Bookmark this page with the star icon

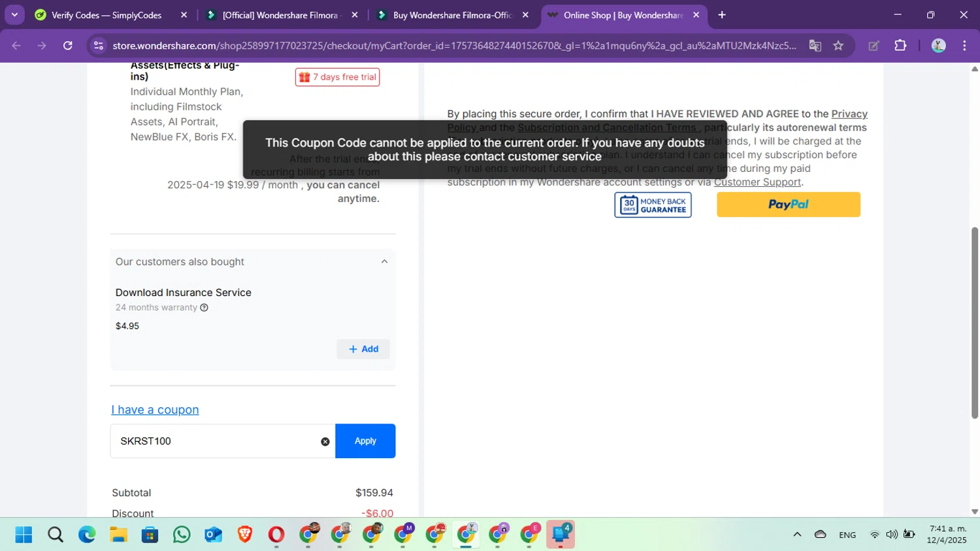click(838, 46)
